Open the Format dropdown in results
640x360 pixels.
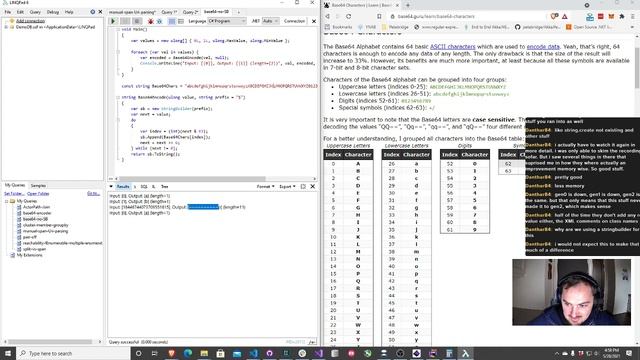tap(265, 187)
